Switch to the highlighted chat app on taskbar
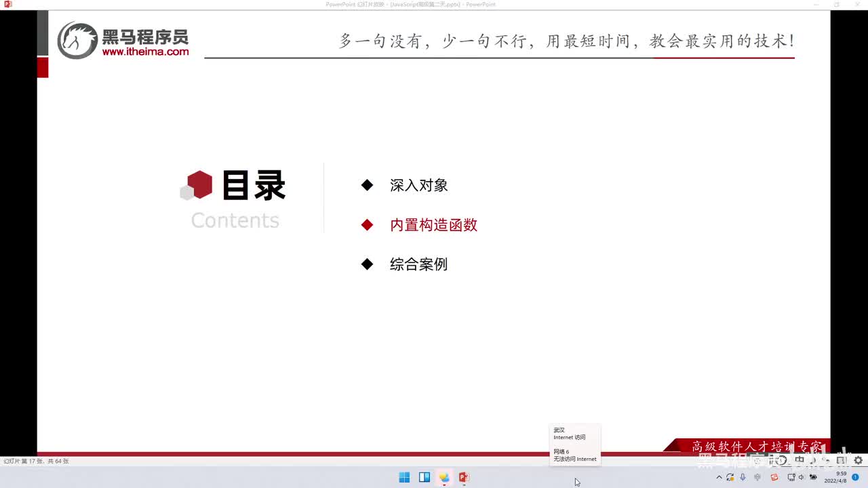The height and width of the screenshot is (488, 868). 444,477
